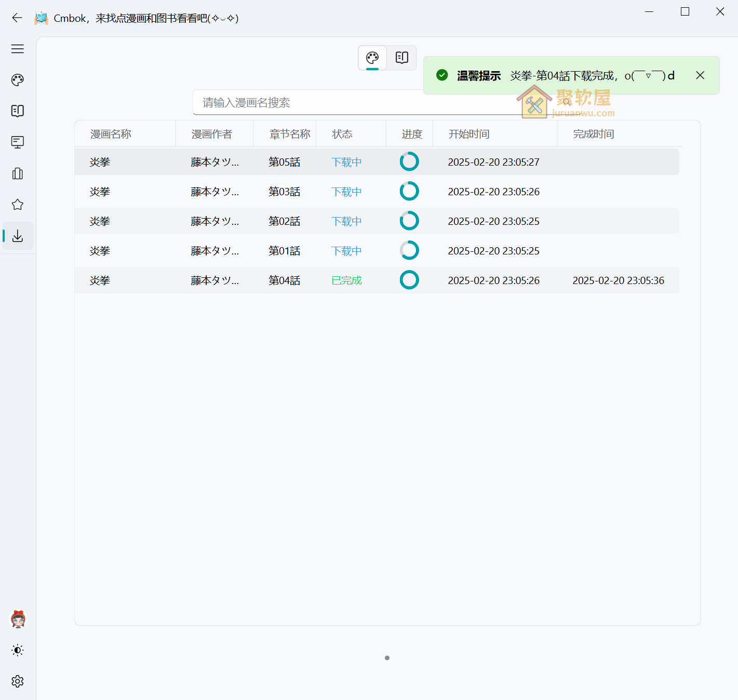Select the active palette tab above search
738x700 pixels.
point(372,58)
